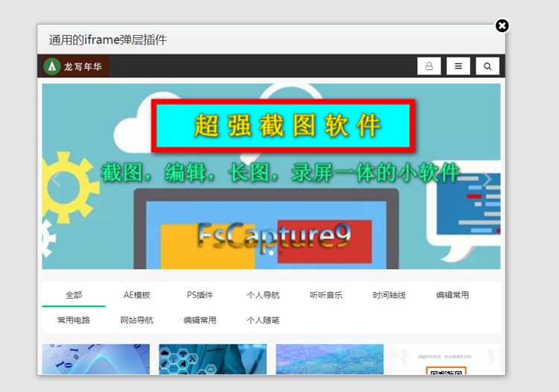The width and height of the screenshot is (559, 392).
Task: Go to the previous carousel slide arrow
Action: tap(56, 180)
